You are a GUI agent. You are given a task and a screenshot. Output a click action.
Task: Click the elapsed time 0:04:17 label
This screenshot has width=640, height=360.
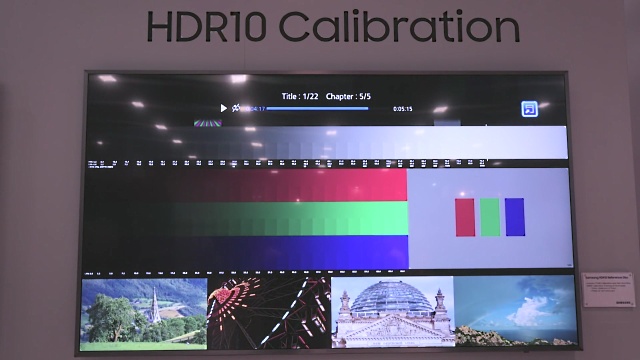pos(255,109)
